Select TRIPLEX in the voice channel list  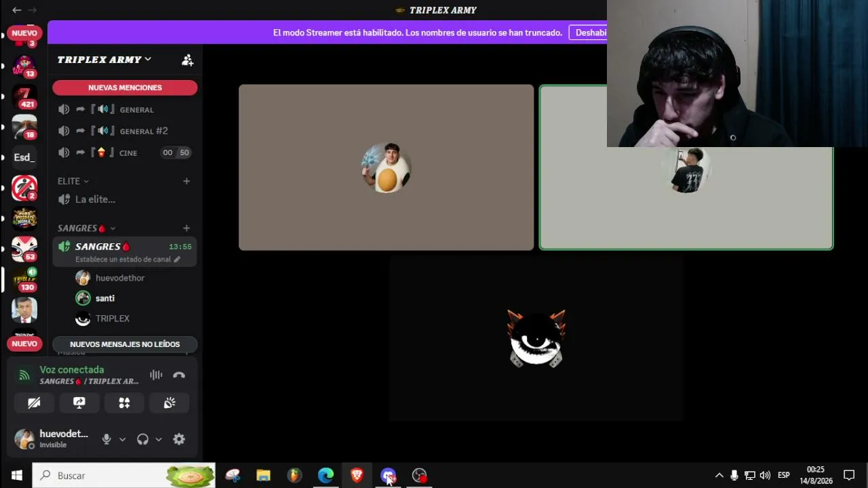click(112, 319)
